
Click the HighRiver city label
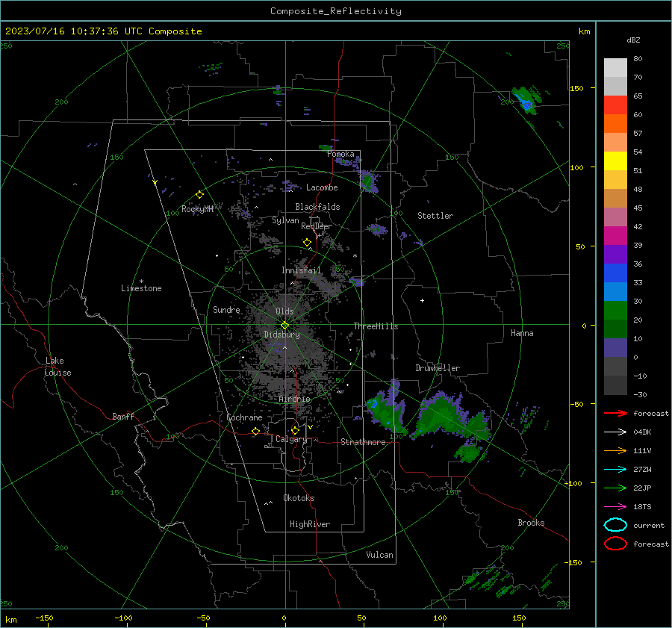click(310, 524)
